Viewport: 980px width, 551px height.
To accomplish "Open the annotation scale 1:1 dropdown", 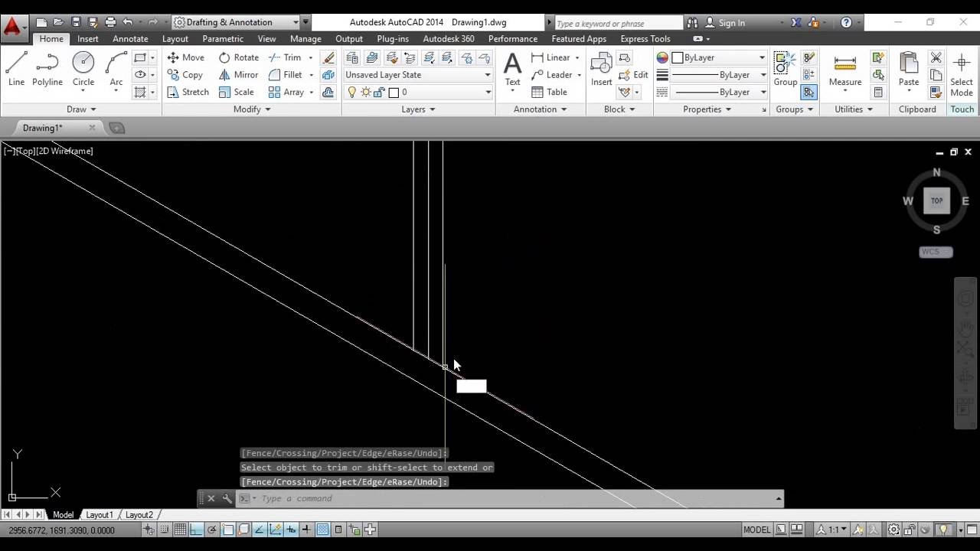I will pos(831,530).
